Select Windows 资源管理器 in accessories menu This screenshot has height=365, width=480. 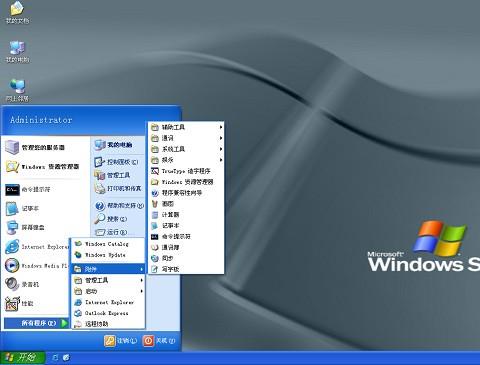(186, 182)
